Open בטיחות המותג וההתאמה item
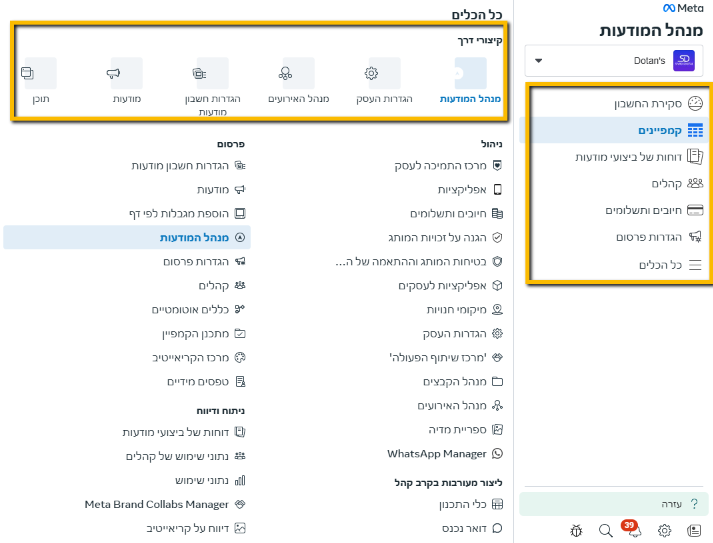Viewport: 713px width, 543px height. pos(419,261)
